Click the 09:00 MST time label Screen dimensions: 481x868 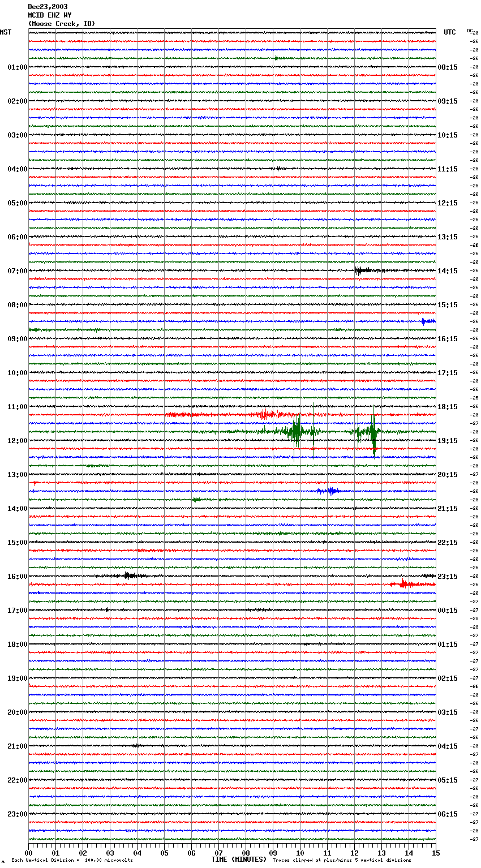[x=18, y=339]
